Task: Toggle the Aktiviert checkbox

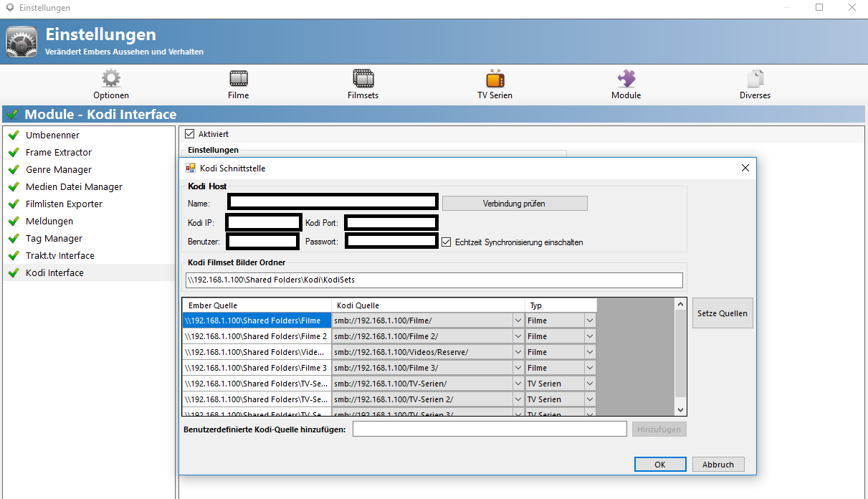Action: click(190, 133)
